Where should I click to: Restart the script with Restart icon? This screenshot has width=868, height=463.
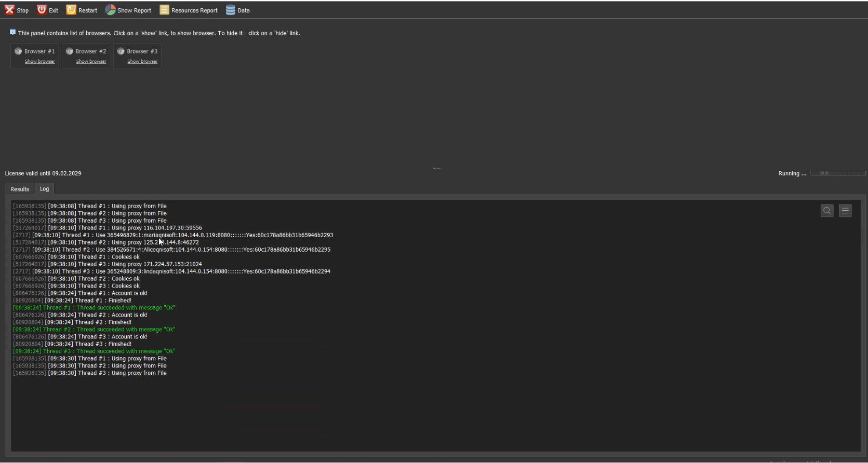click(71, 10)
